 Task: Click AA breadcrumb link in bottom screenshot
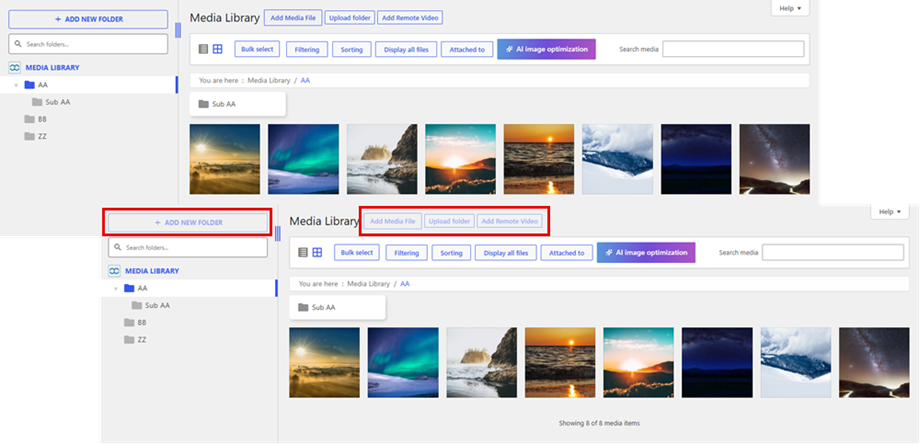coord(405,284)
